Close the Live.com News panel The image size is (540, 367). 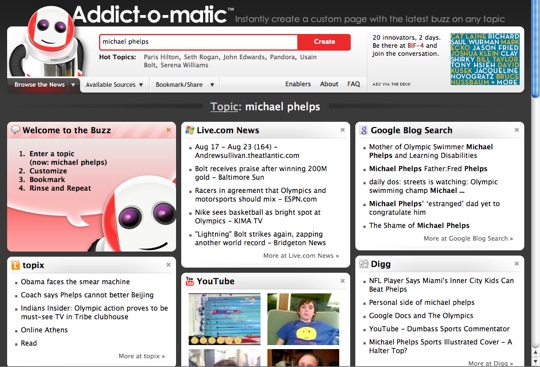343,130
